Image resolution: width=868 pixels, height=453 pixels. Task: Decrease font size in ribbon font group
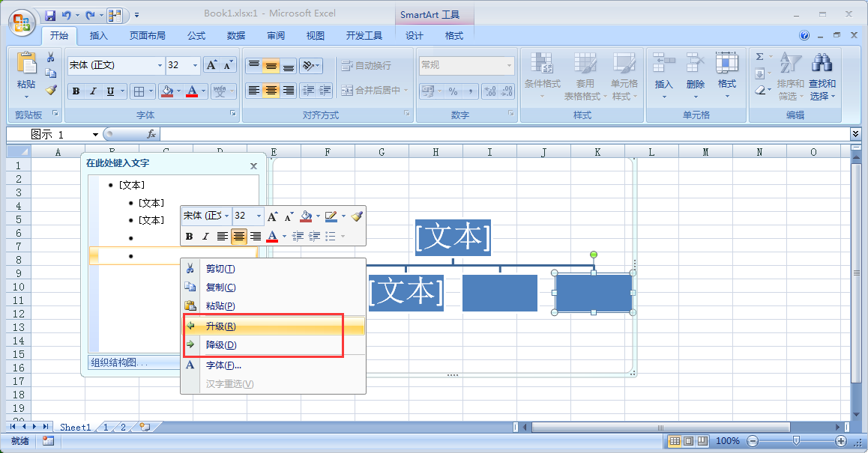(228, 65)
